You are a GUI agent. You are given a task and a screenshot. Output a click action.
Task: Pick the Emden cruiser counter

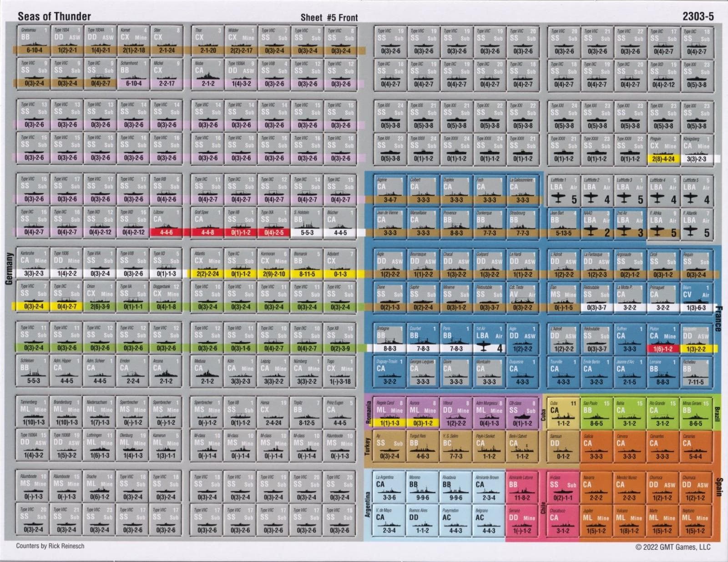[x=133, y=372]
